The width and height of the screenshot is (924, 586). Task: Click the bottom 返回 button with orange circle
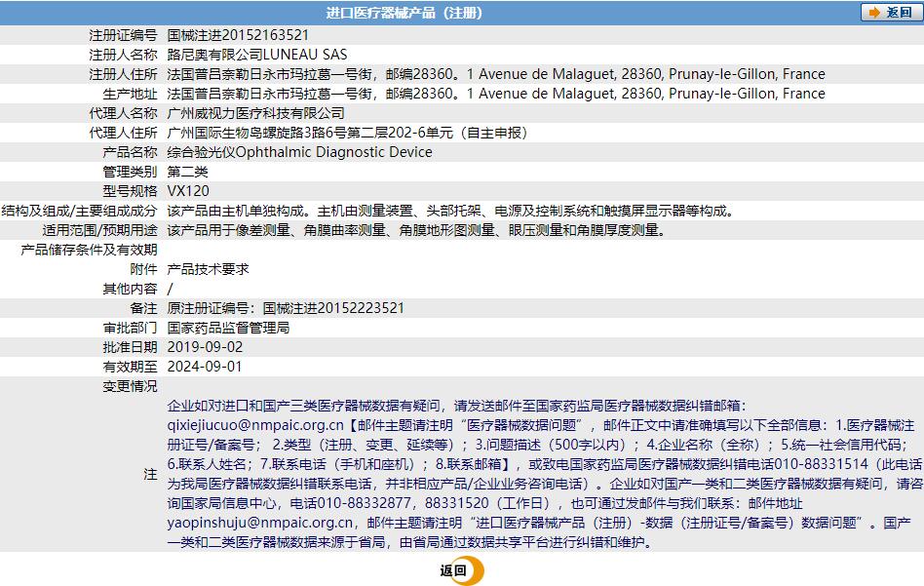point(461,570)
